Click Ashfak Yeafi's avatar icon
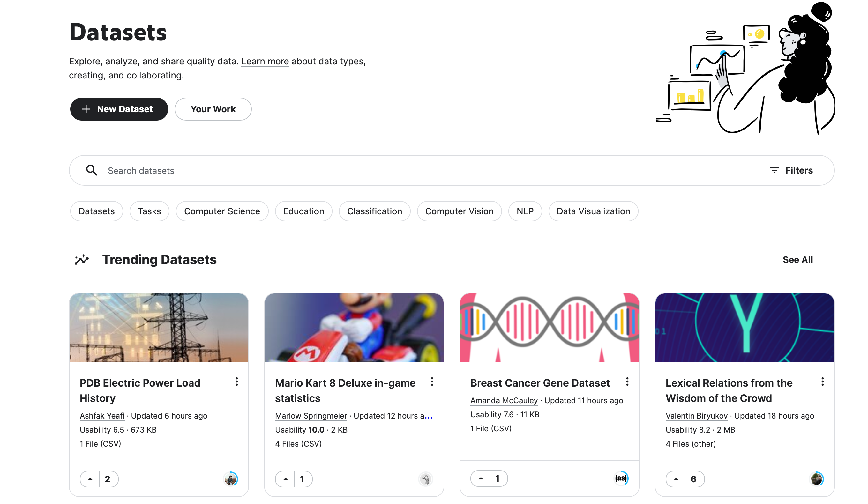The width and height of the screenshot is (868, 504). click(x=230, y=479)
